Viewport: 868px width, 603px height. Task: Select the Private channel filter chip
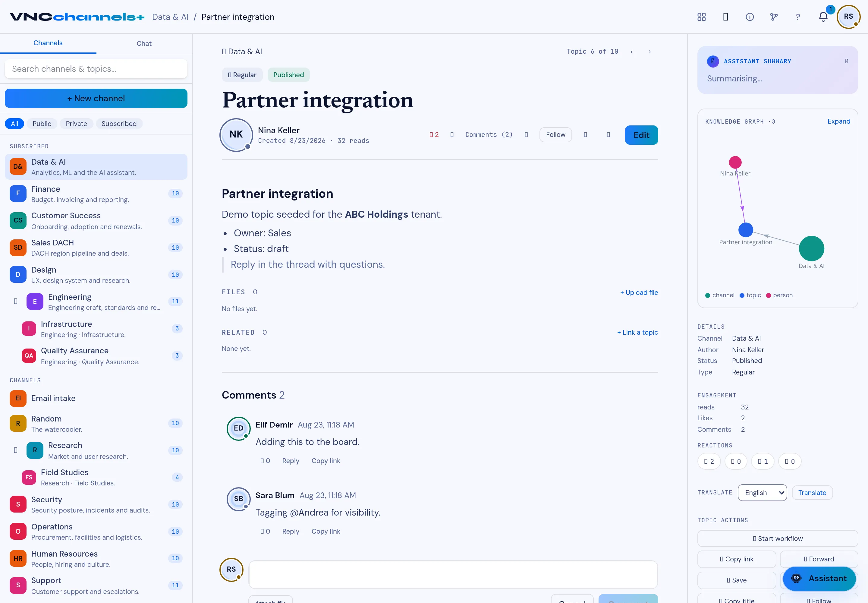coord(76,124)
